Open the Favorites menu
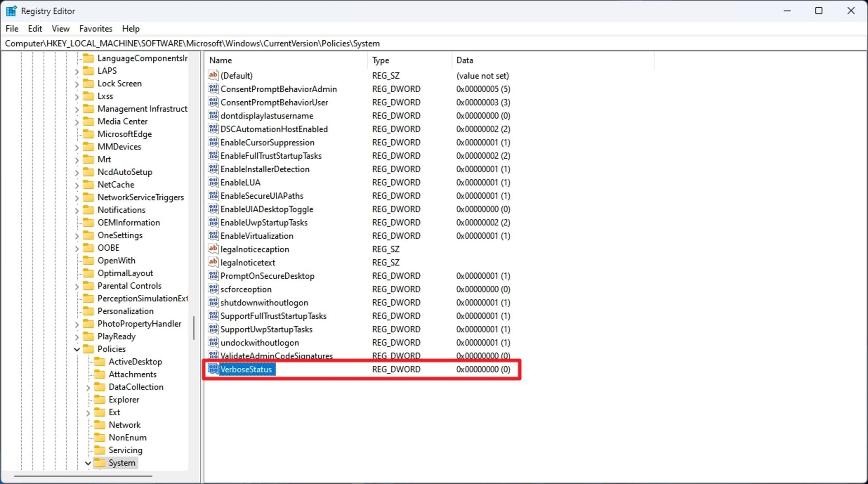The height and width of the screenshot is (484, 868). click(x=95, y=28)
